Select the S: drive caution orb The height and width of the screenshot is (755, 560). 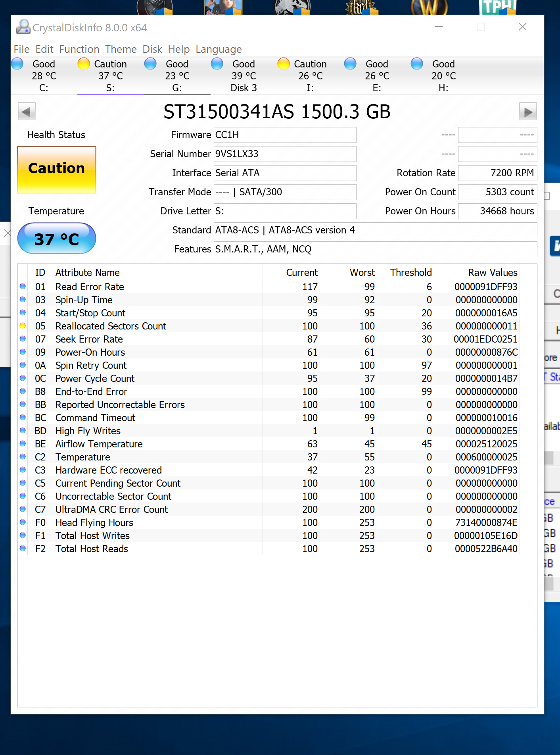pos(84,64)
